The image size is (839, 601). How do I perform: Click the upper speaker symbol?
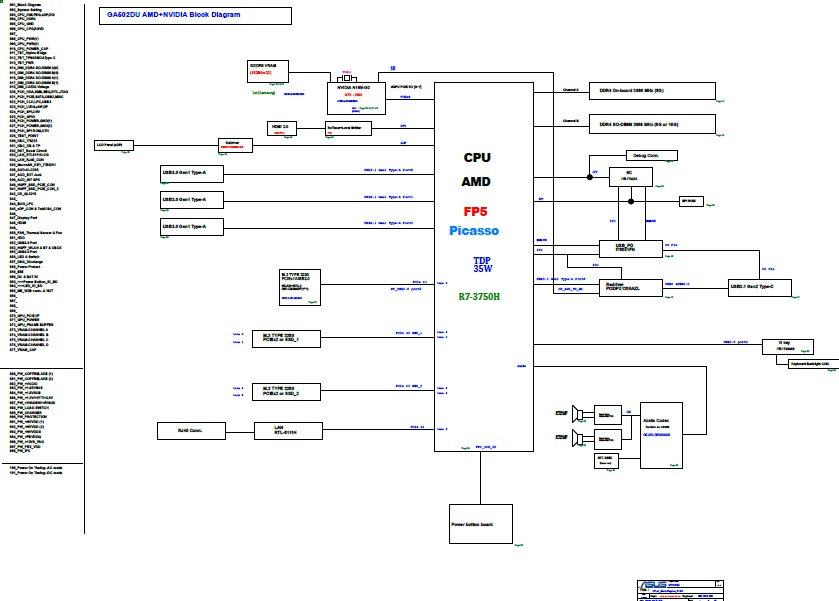(577, 414)
